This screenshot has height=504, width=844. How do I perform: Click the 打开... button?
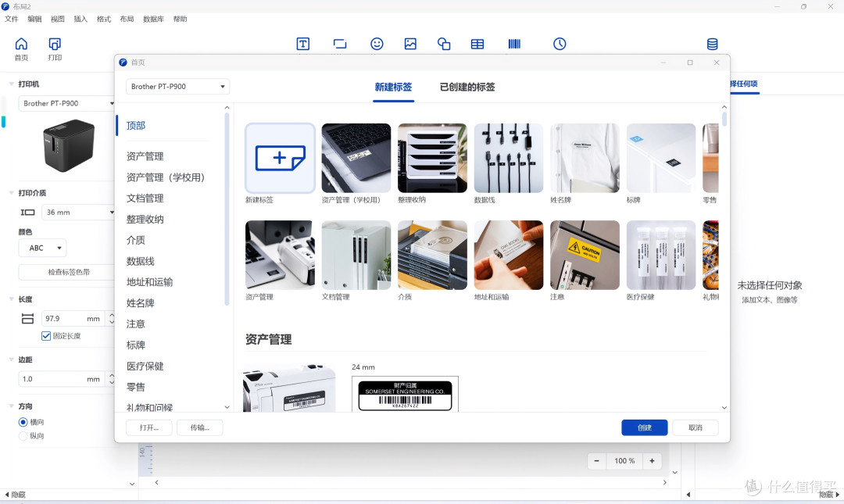[x=149, y=427]
